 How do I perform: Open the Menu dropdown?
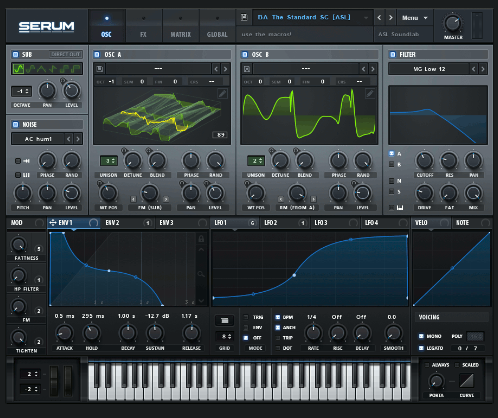414,18
